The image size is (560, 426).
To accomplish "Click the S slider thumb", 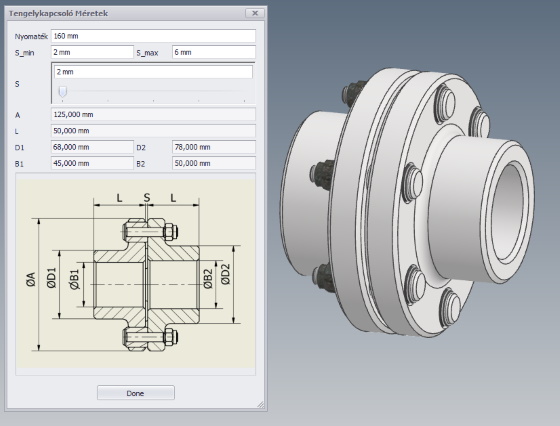I will tap(62, 91).
